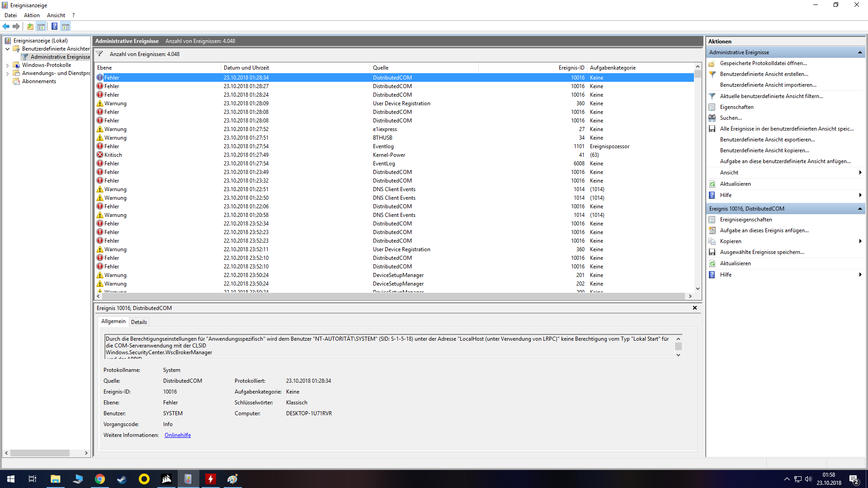Switch to the Details tab
This screenshot has width=868, height=488.
[x=139, y=322]
